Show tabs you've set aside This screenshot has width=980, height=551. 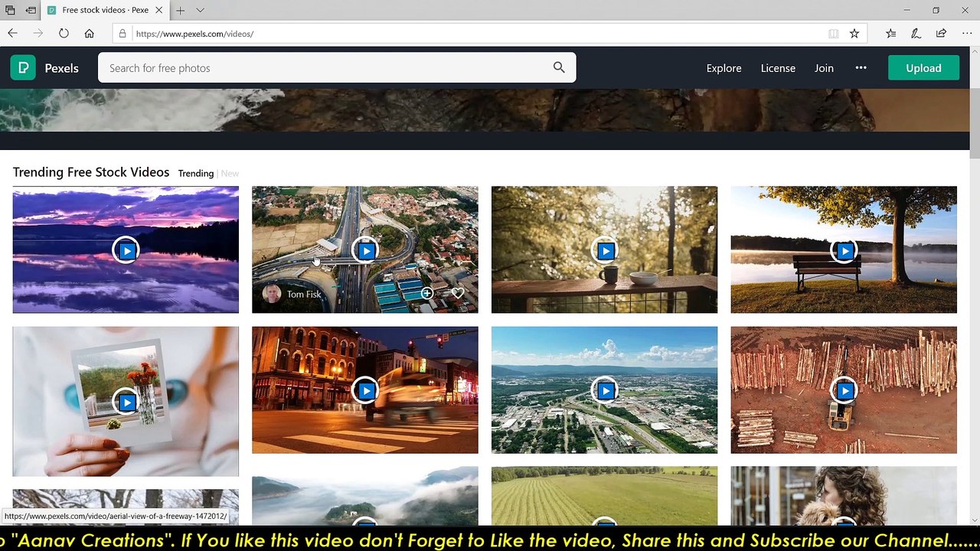click(x=11, y=10)
